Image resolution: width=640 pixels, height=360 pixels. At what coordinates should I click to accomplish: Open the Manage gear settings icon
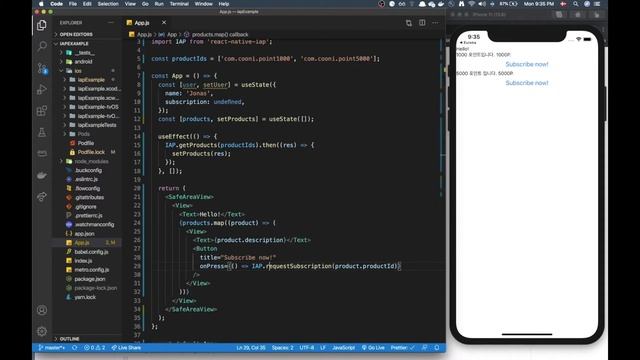[42, 331]
